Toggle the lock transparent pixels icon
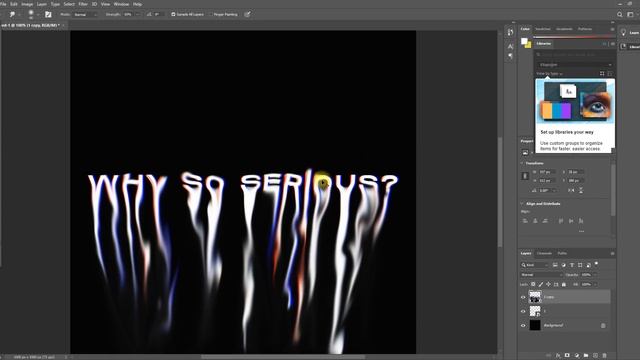The height and width of the screenshot is (360, 640). [533, 284]
